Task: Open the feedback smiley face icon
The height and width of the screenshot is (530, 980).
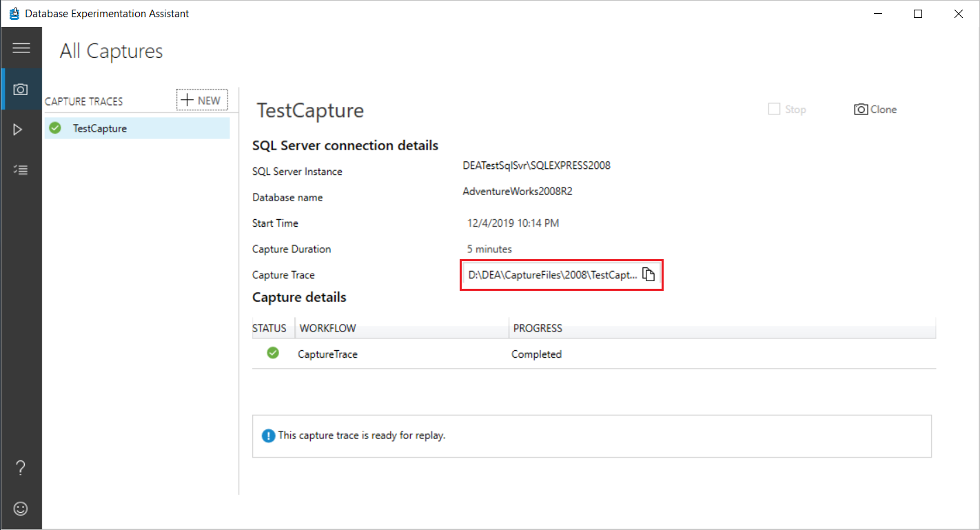Action: [x=21, y=509]
